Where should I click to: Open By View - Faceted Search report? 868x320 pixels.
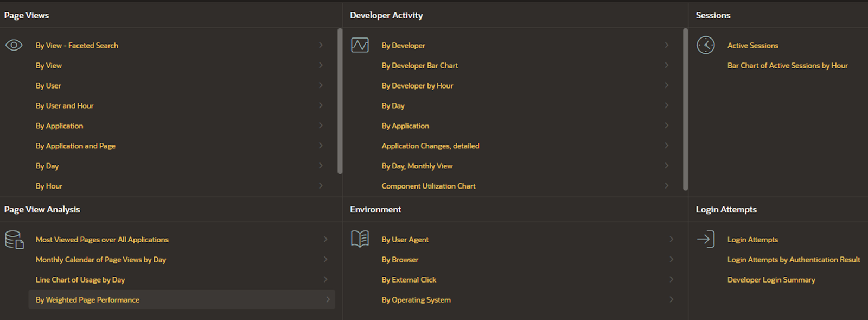[77, 46]
